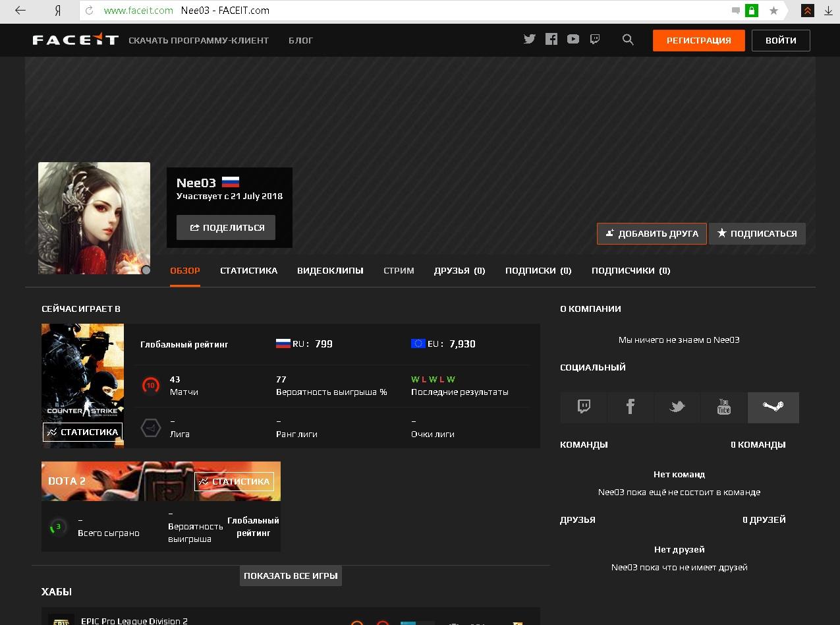Click the search magnifier icon
Viewport: 840px width, 625px height.
pos(628,40)
